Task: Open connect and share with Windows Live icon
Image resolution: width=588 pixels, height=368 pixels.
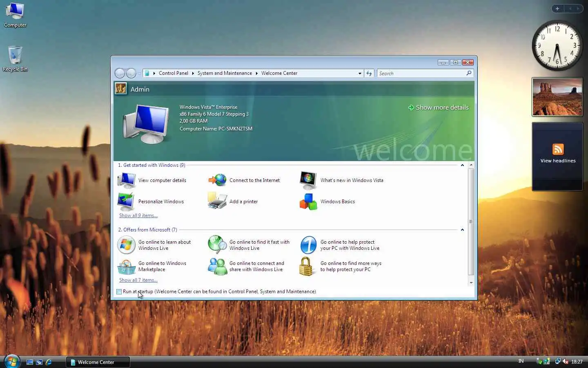Action: 217,266
